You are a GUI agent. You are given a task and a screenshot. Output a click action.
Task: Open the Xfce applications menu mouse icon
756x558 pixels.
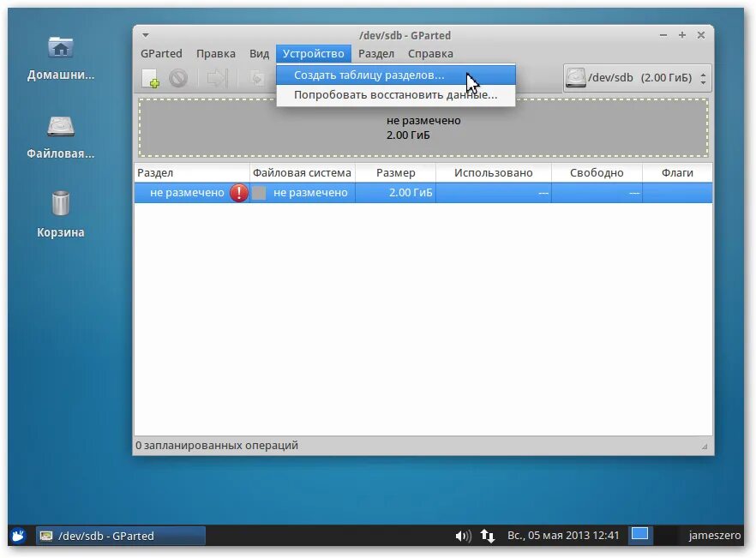point(18,536)
